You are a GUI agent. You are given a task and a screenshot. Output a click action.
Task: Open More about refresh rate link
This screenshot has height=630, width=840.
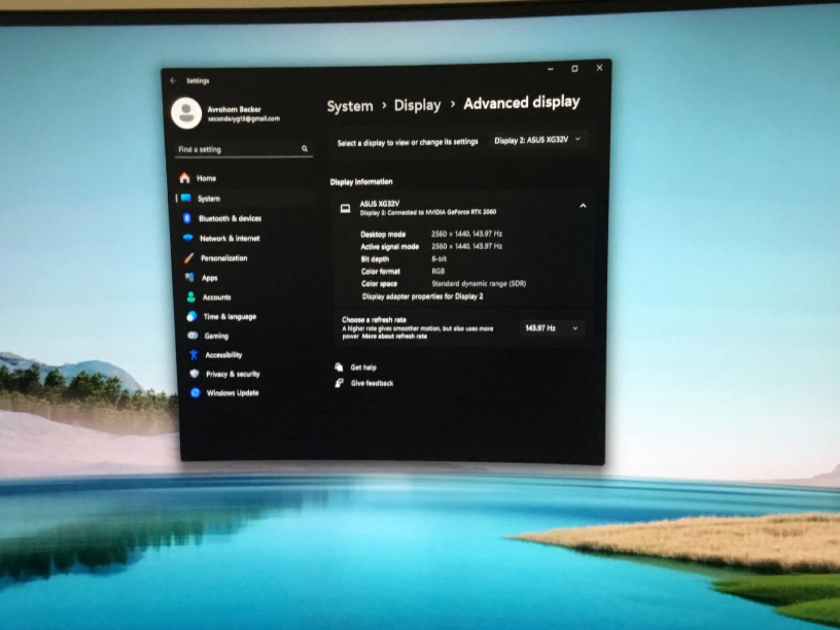point(394,336)
